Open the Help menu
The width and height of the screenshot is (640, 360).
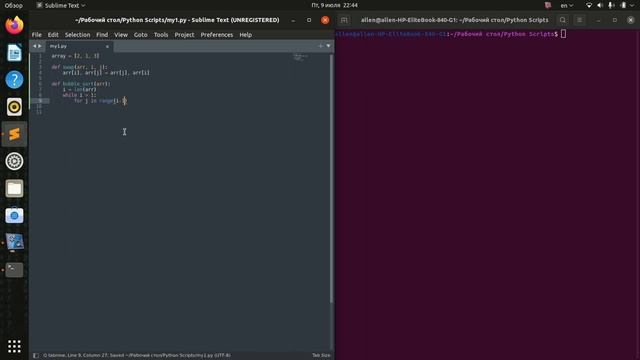(246, 35)
